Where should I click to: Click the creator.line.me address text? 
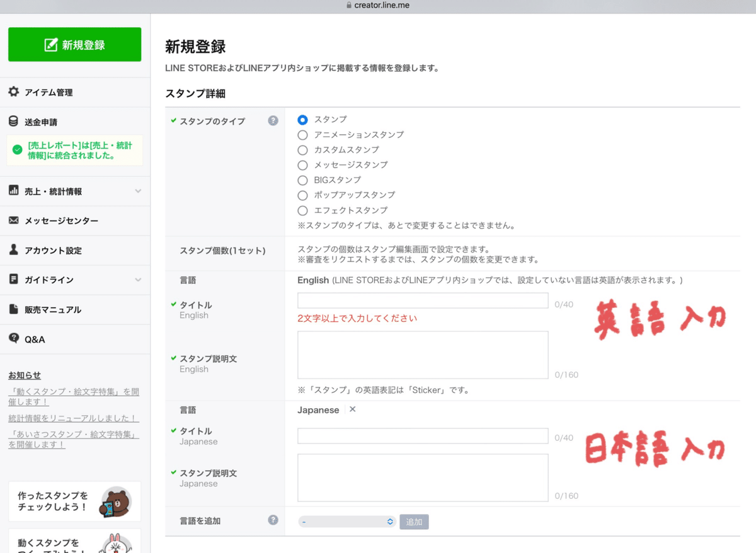382,5
